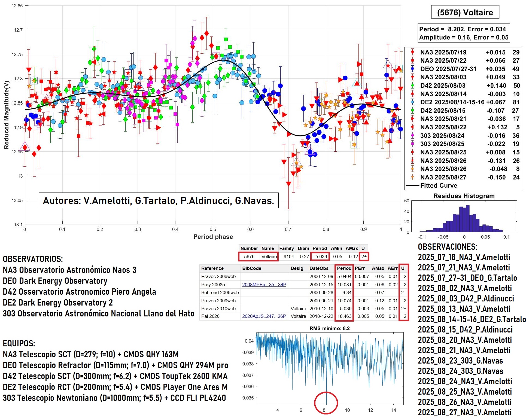Click the Autores text box on the plot
Image resolution: width=532 pixels, height=418 pixels.
159,200
